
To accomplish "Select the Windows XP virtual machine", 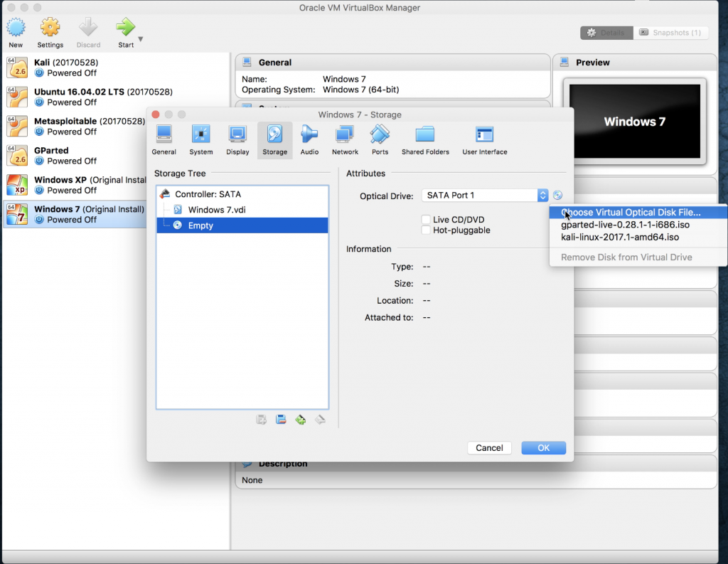I will pyautogui.click(x=75, y=184).
